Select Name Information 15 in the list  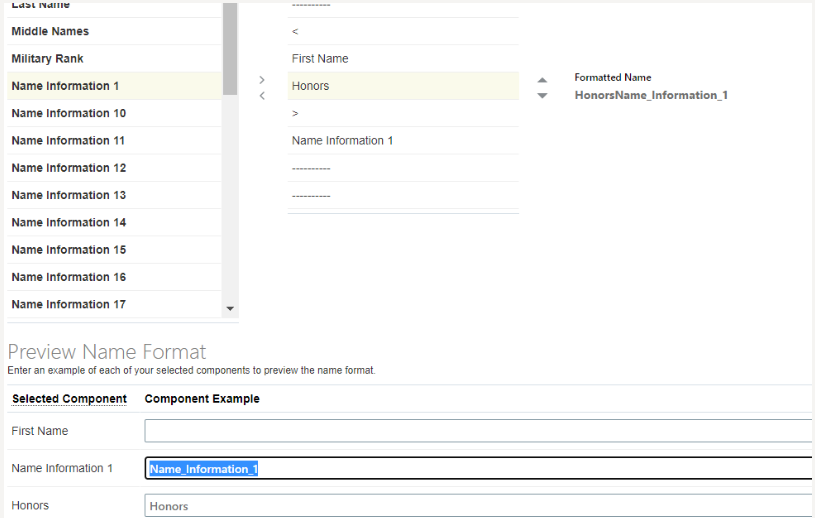pyautogui.click(x=114, y=250)
